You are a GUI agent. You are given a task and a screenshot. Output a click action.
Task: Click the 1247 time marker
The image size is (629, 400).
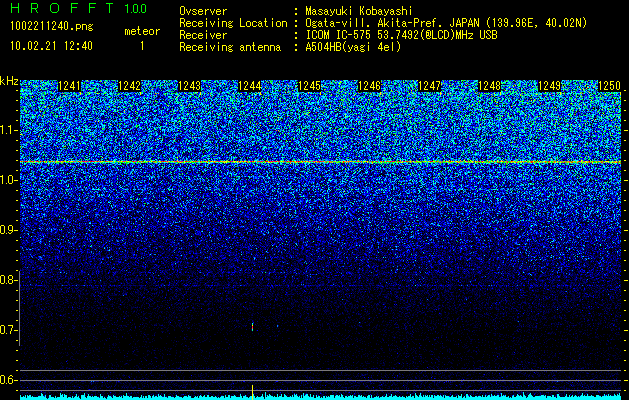429,86
